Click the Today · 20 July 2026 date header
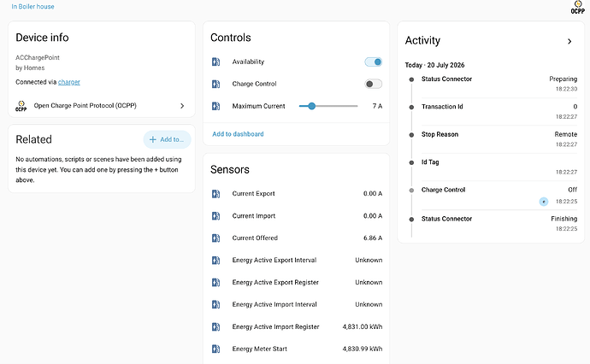Image resolution: width=590 pixels, height=364 pixels. (434, 65)
